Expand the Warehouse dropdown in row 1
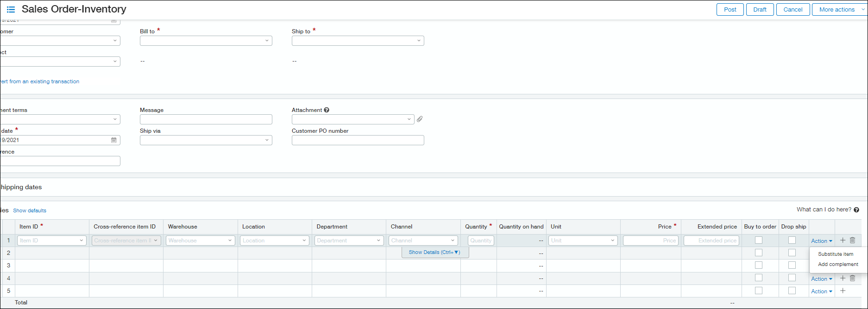The height and width of the screenshot is (309, 868). pos(200,241)
